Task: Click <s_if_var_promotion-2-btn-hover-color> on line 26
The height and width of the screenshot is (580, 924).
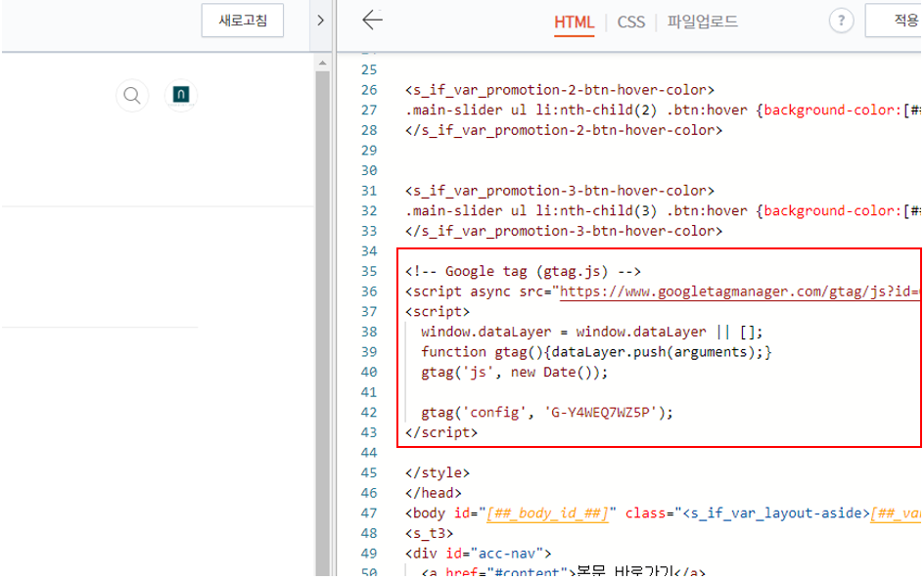Action: tap(559, 90)
